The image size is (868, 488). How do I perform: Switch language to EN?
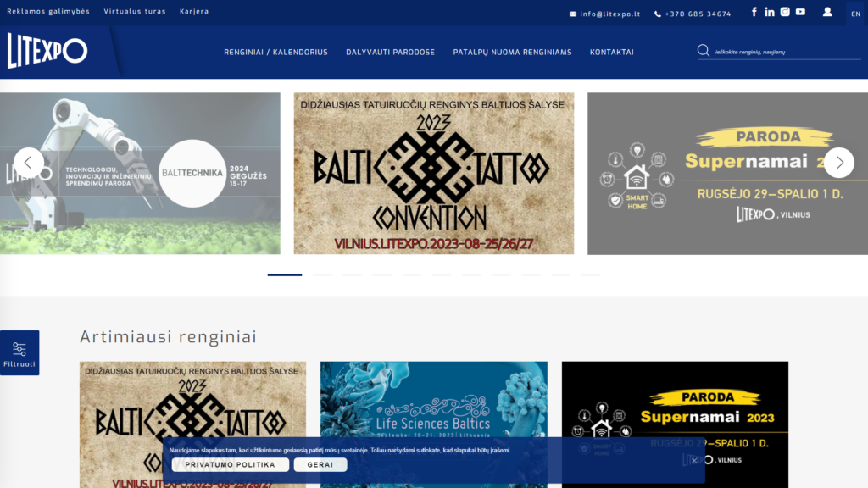(x=856, y=14)
